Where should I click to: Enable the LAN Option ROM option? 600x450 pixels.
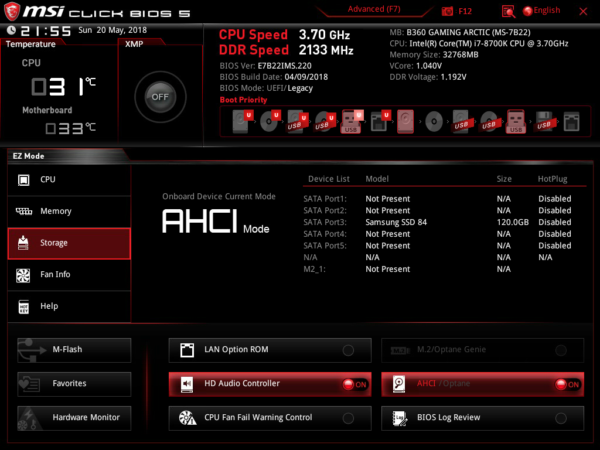tap(270, 350)
